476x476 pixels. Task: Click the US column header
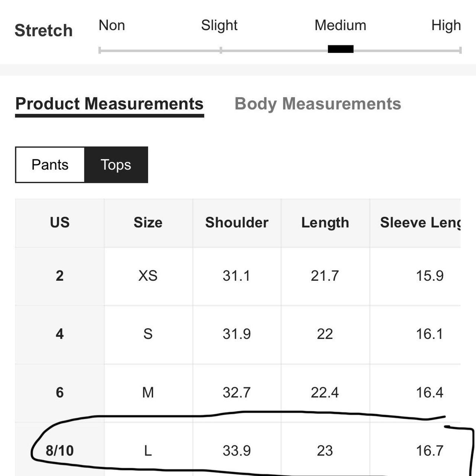(59, 223)
